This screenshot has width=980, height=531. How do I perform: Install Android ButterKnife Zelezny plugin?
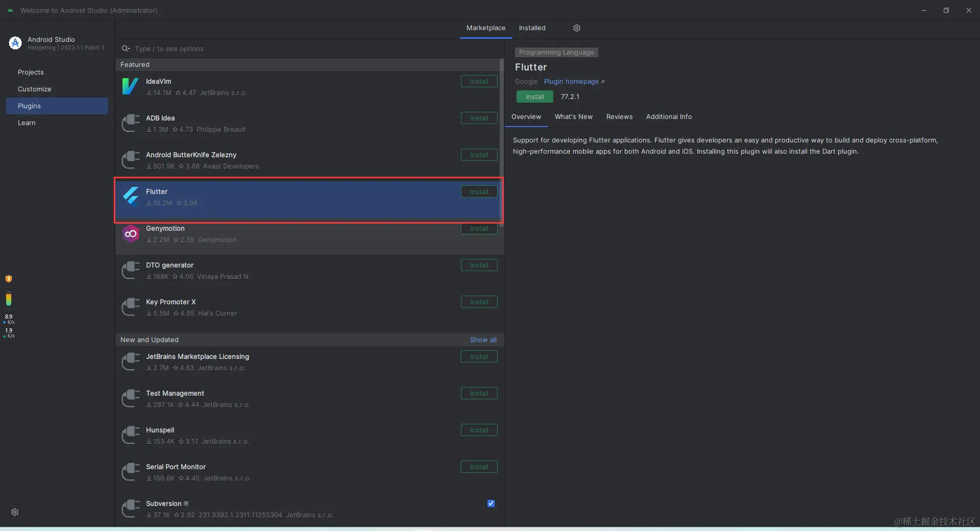[x=479, y=155]
